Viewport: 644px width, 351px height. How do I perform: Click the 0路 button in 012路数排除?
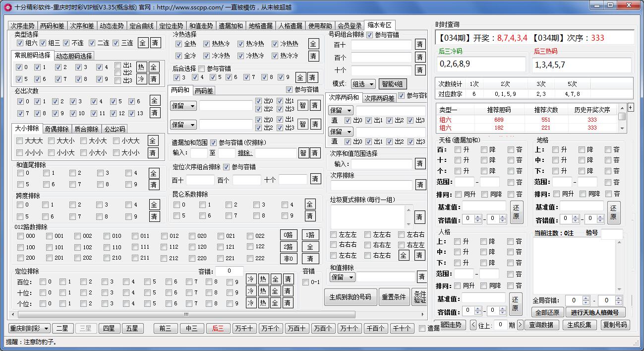click(289, 235)
